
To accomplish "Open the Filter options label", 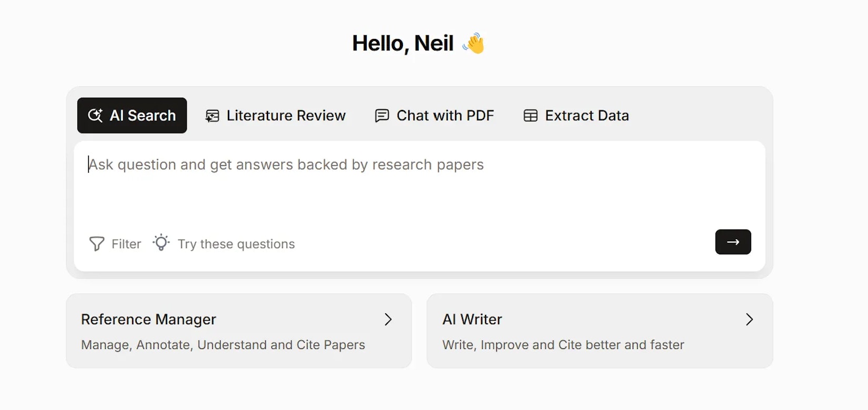I will (x=126, y=244).
